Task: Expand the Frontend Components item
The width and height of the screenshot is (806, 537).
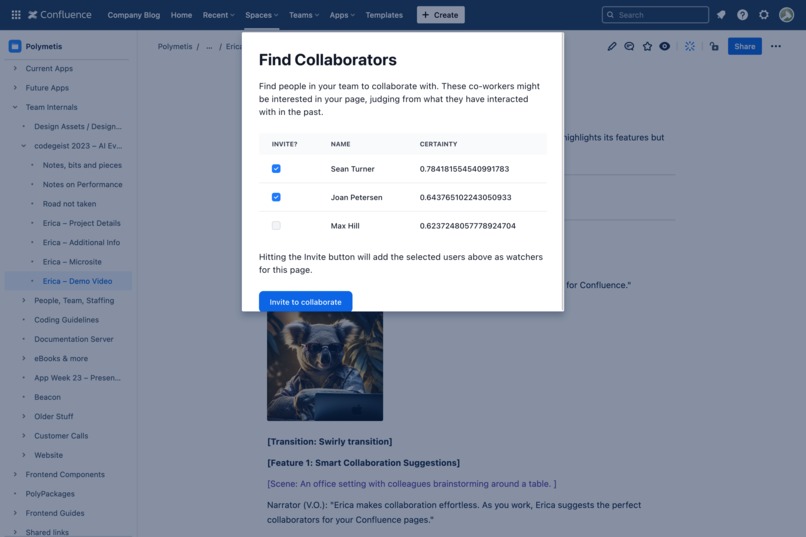Action: point(15,474)
